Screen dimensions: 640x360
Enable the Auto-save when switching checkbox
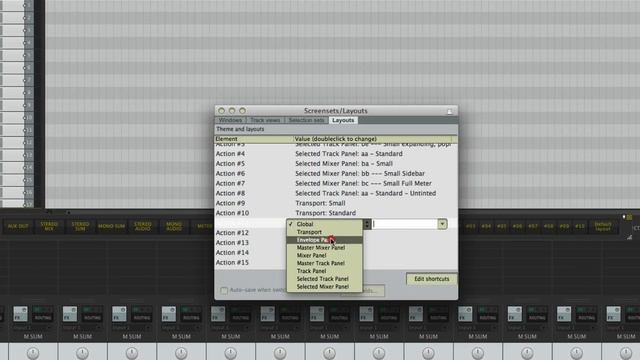tap(224, 290)
